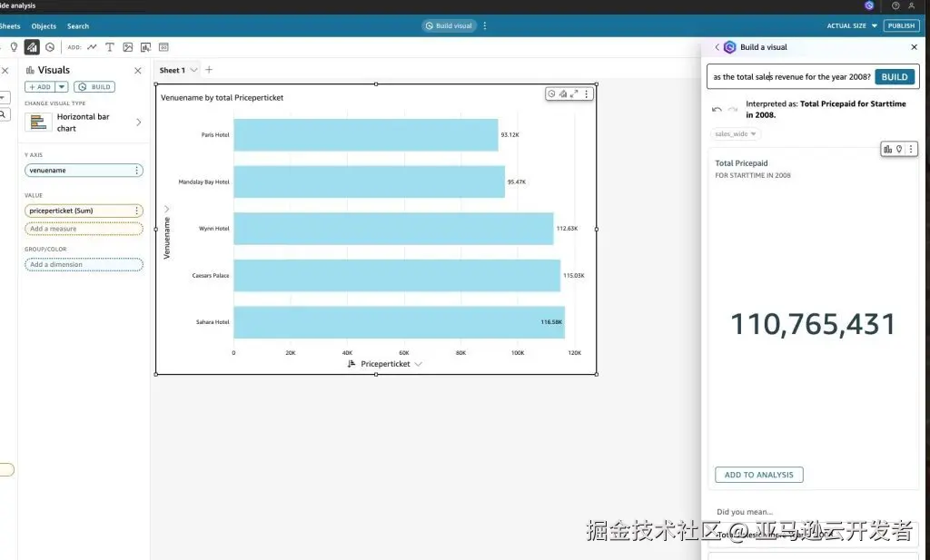Click the magnifier search icon at left edge
930x560 pixels.
[3, 114]
